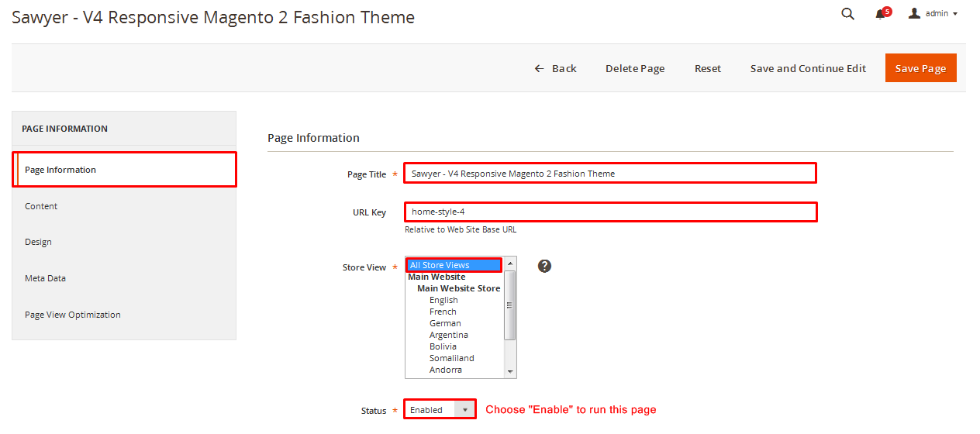Image resolution: width=980 pixels, height=434 pixels.
Task: Click the Store View list scrollbar thumb
Action: pos(509,305)
